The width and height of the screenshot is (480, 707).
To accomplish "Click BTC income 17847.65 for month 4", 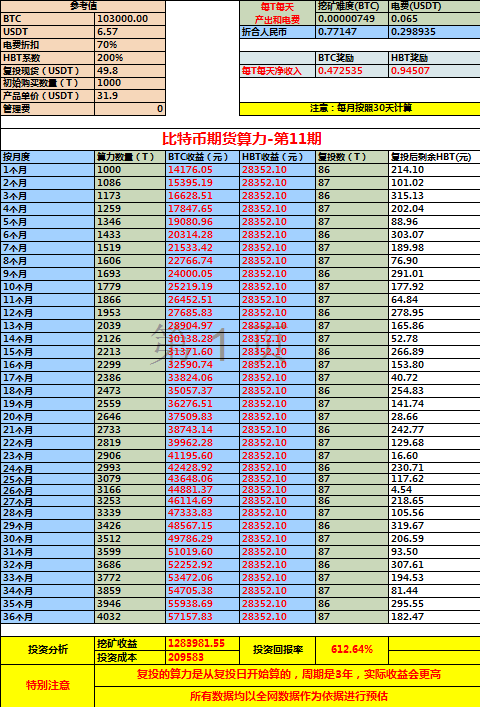I will pos(202,209).
